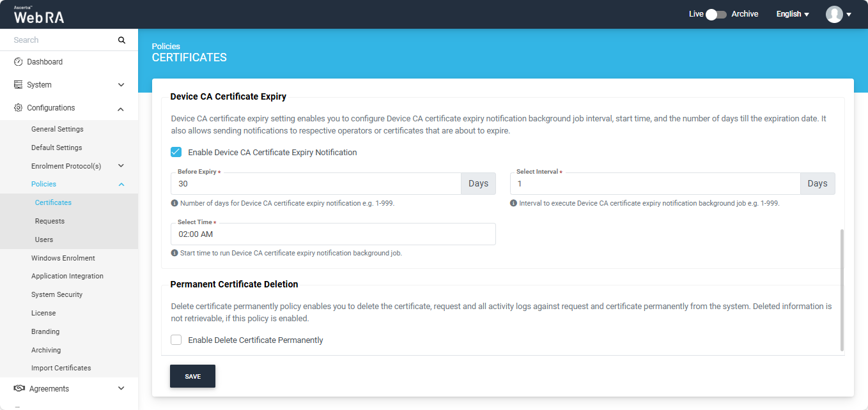Click the search magnifier icon

[x=121, y=40]
